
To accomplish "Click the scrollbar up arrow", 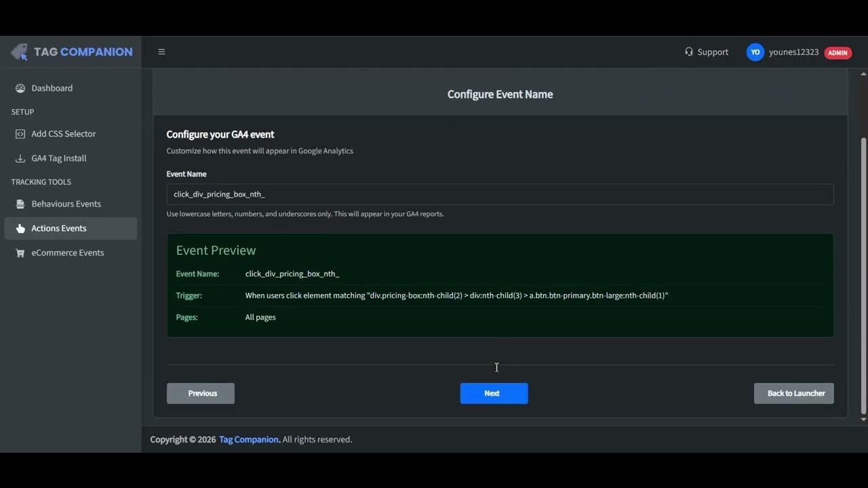I will (863, 73).
